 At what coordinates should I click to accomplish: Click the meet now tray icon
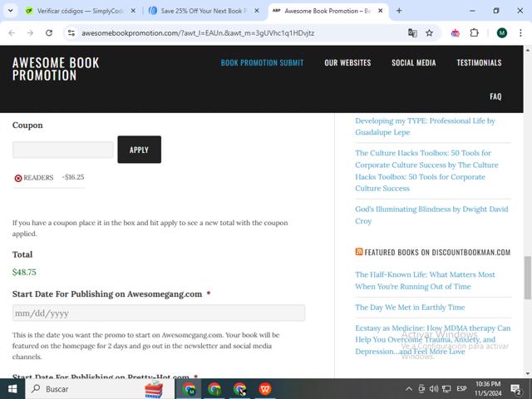(421, 389)
